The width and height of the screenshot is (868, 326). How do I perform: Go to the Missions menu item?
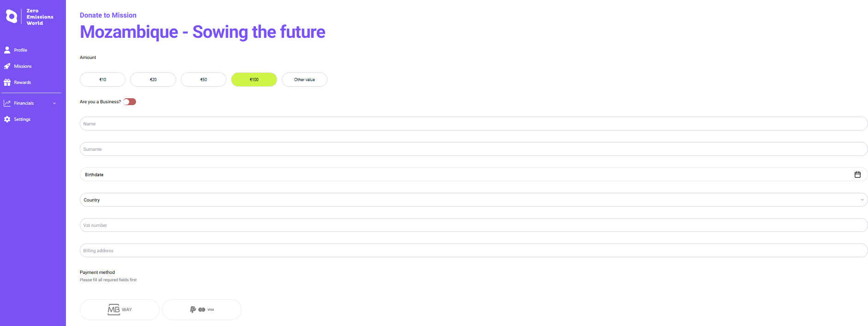coord(23,66)
